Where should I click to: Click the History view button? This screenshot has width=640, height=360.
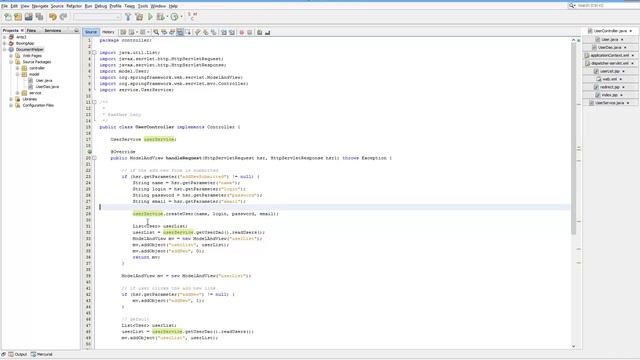108,32
